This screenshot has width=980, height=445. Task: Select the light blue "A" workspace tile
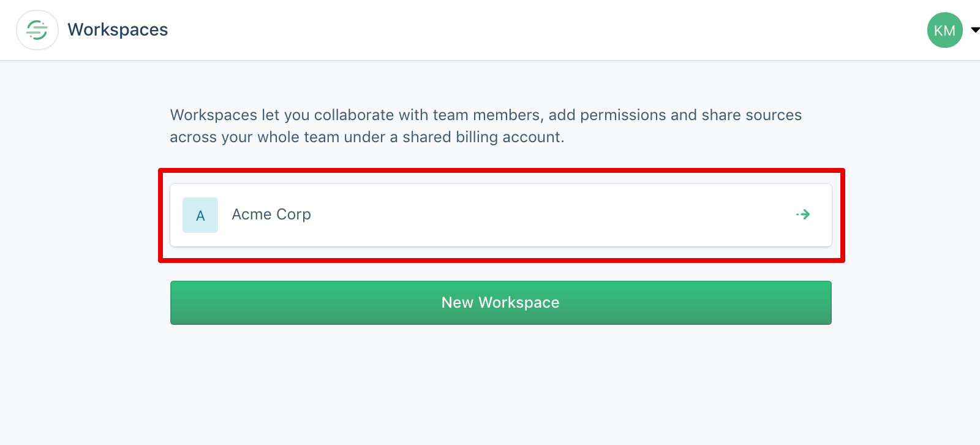200,215
